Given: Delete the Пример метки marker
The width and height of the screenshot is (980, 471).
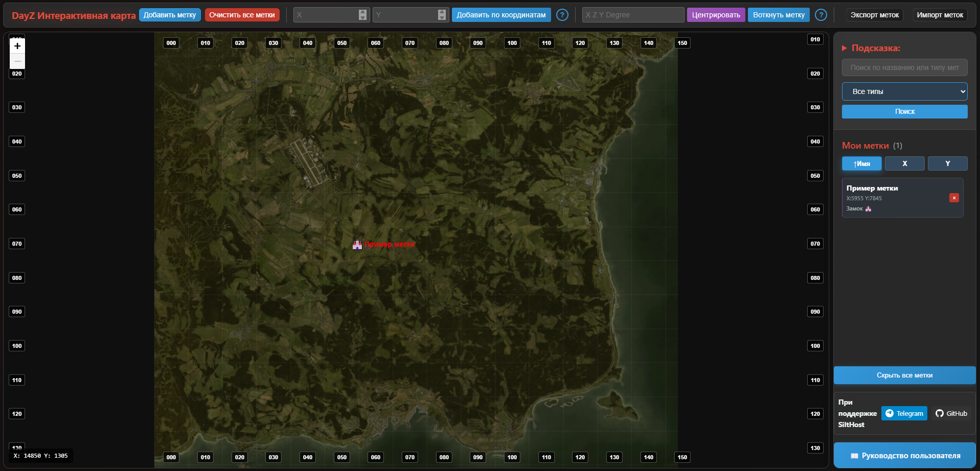Looking at the screenshot, I should pos(953,198).
